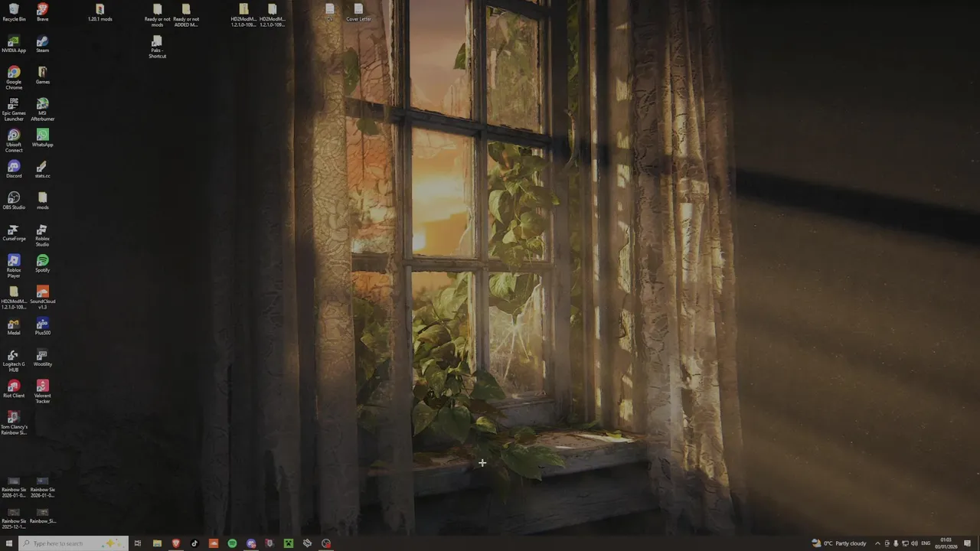
Task: Open the ENG language switcher
Action: (x=926, y=543)
